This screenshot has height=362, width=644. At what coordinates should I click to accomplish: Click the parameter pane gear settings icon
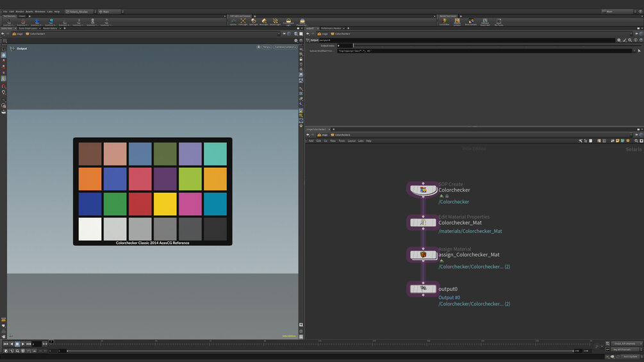619,40
